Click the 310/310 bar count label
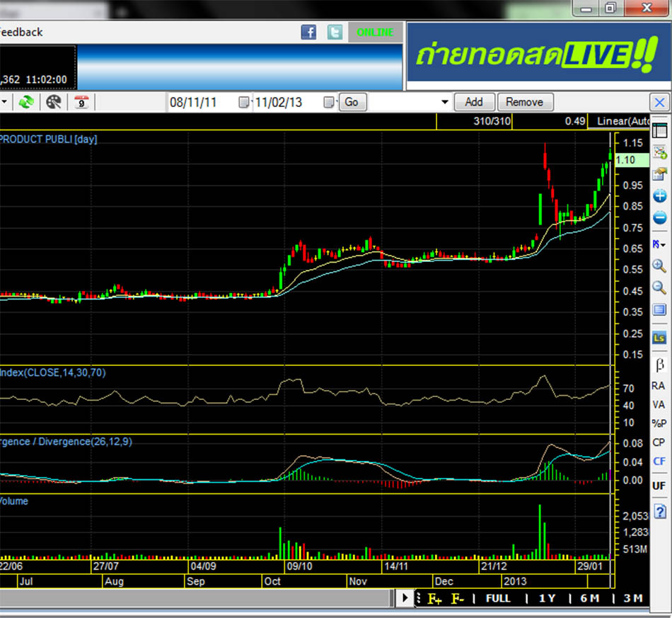This screenshot has height=618, width=672. [x=492, y=121]
